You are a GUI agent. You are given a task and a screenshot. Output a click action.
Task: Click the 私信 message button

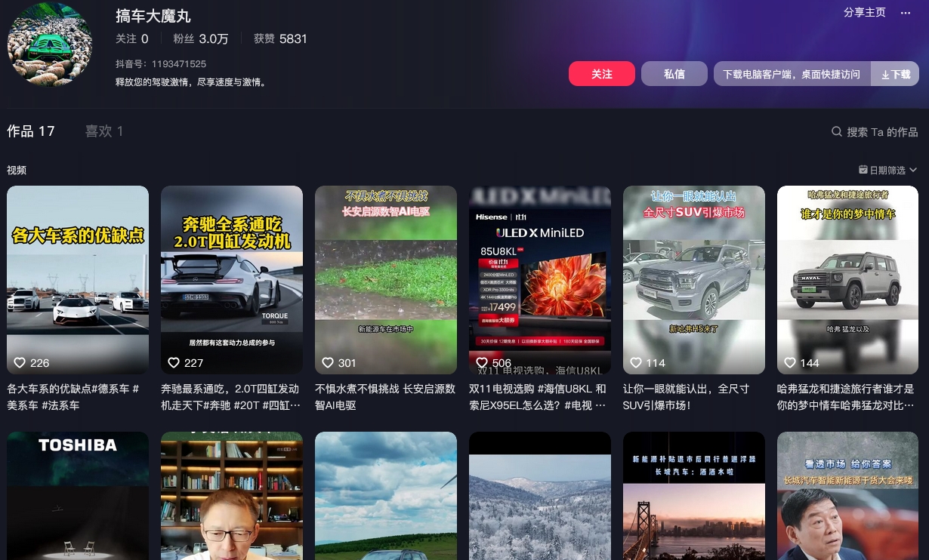[674, 74]
